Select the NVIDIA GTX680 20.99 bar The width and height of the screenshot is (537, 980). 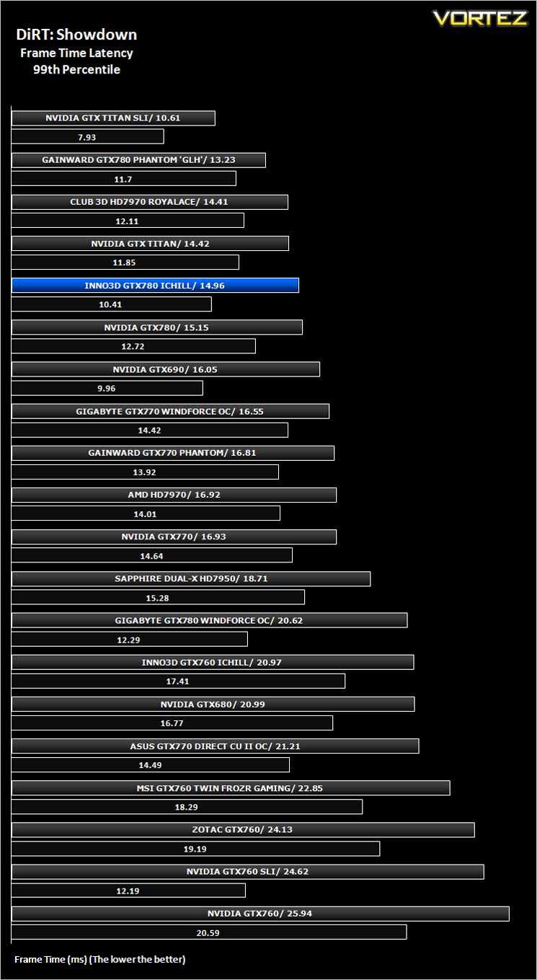[x=213, y=704]
